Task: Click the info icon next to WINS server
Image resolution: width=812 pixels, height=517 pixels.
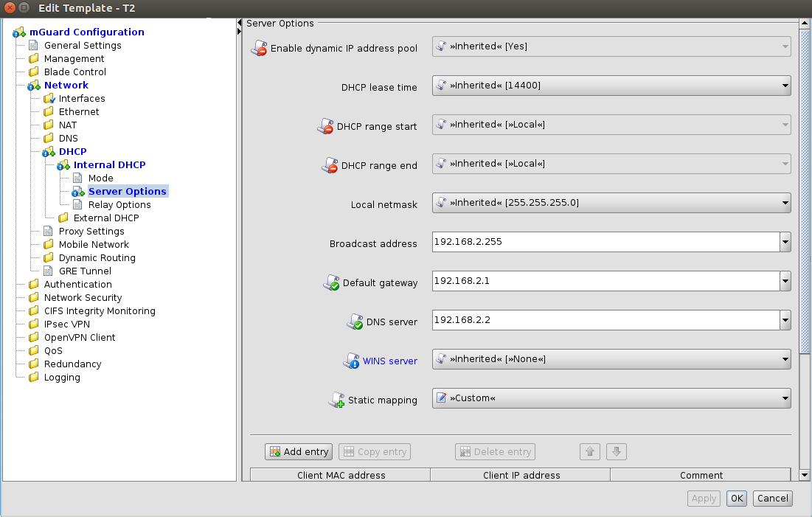Action: pos(351,361)
